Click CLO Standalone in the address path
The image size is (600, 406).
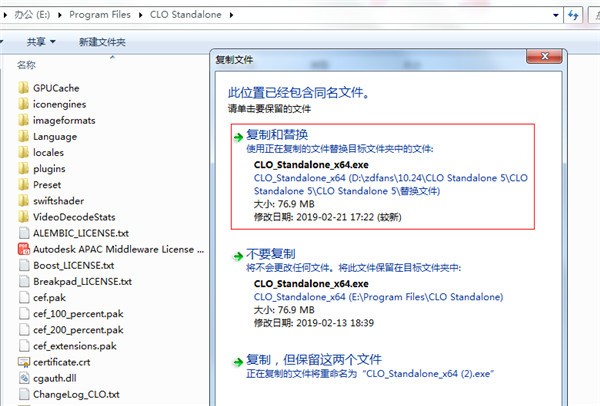click(186, 15)
